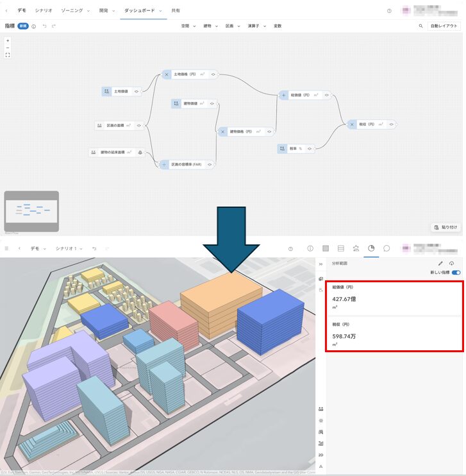Open the 空間 dropdown menu
The height and width of the screenshot is (476, 466).
tap(188, 26)
